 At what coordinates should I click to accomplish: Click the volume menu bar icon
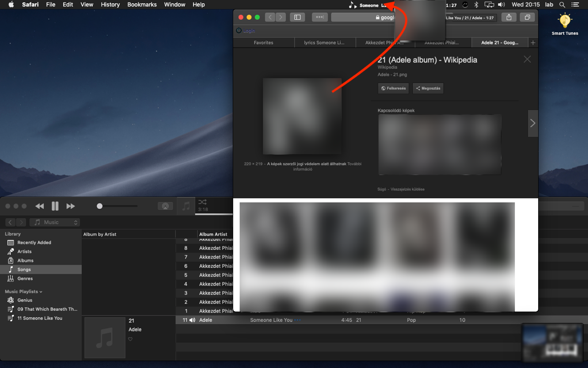pyautogui.click(x=502, y=5)
